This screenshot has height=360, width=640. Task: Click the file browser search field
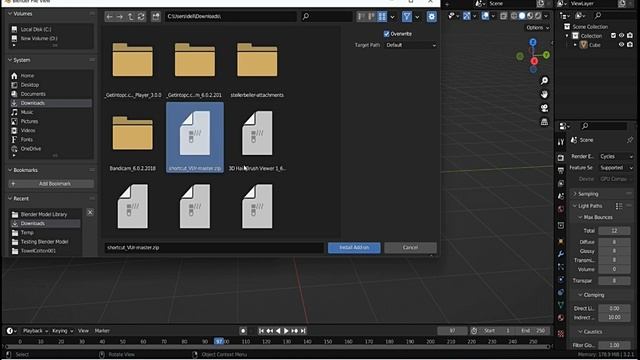(327, 17)
